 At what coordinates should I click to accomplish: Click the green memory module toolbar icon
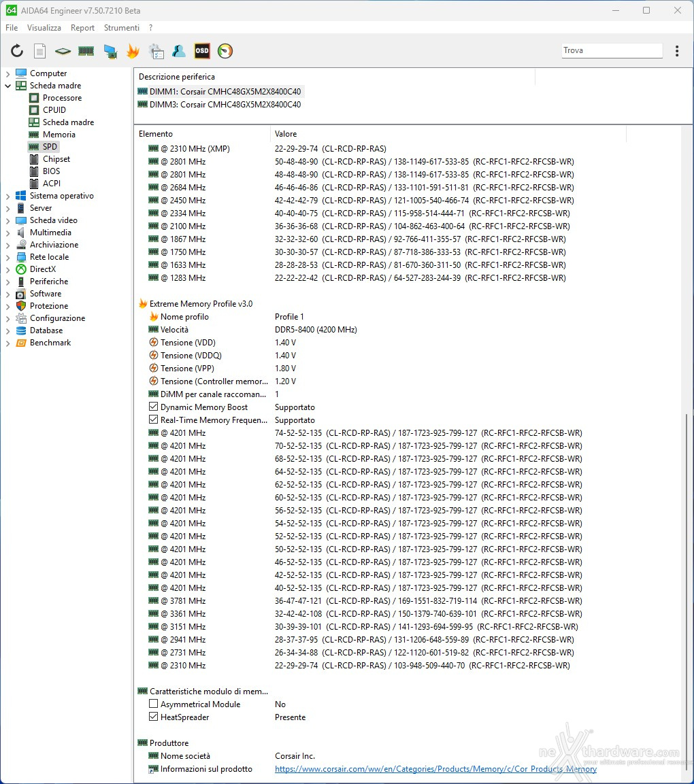click(86, 50)
